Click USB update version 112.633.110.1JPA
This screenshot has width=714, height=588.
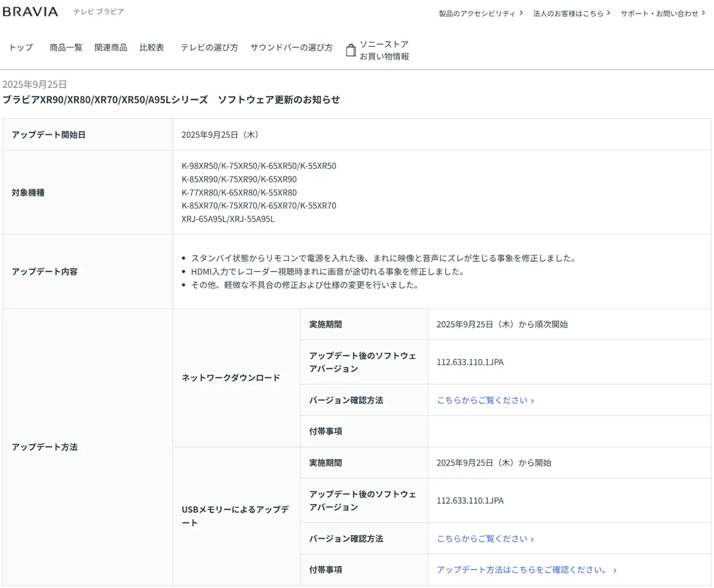(470, 501)
